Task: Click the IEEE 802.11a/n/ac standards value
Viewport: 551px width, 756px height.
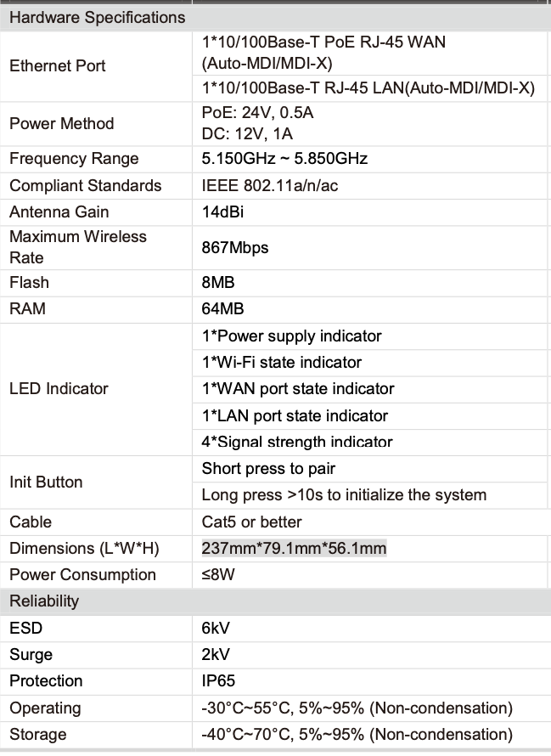Action: point(270,186)
